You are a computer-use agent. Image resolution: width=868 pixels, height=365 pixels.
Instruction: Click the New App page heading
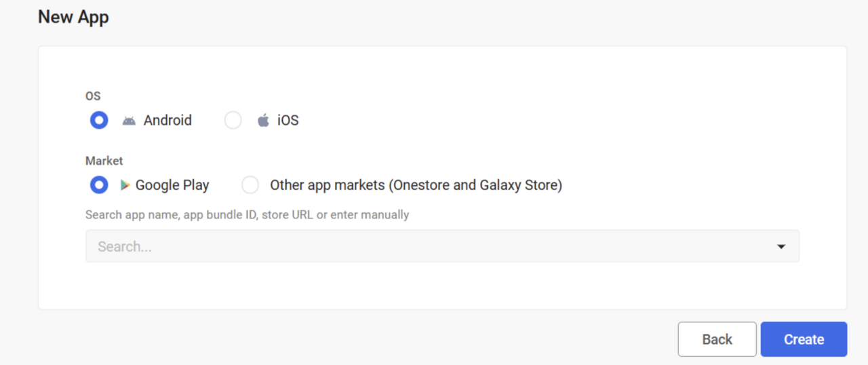click(x=73, y=17)
